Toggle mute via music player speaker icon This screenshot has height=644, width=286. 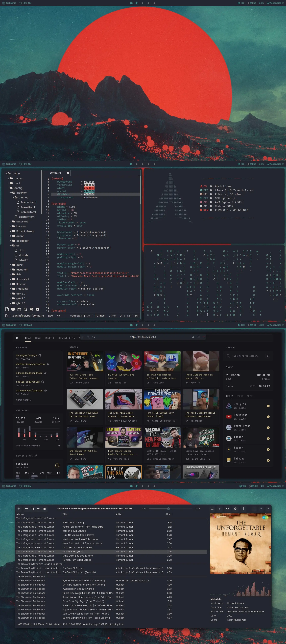coord(227,509)
